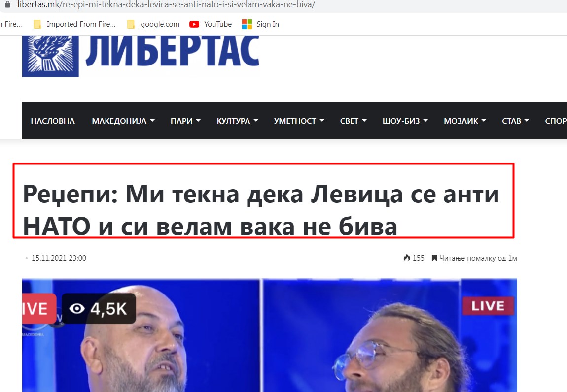The height and width of the screenshot is (392, 567).
Task: Expand the МАКЕДОНИЈА dropdown menu
Action: [123, 121]
